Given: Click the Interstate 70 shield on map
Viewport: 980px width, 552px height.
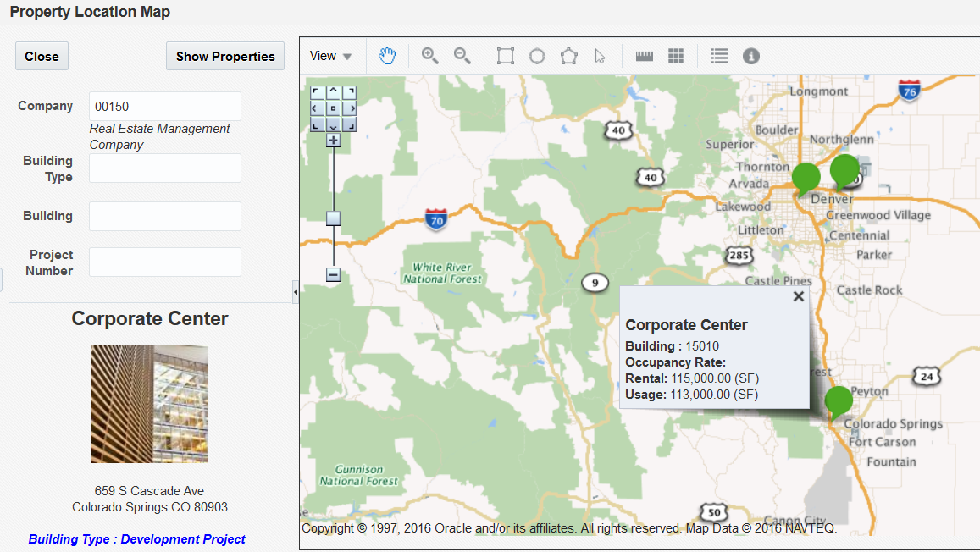Looking at the screenshot, I should click(x=435, y=219).
